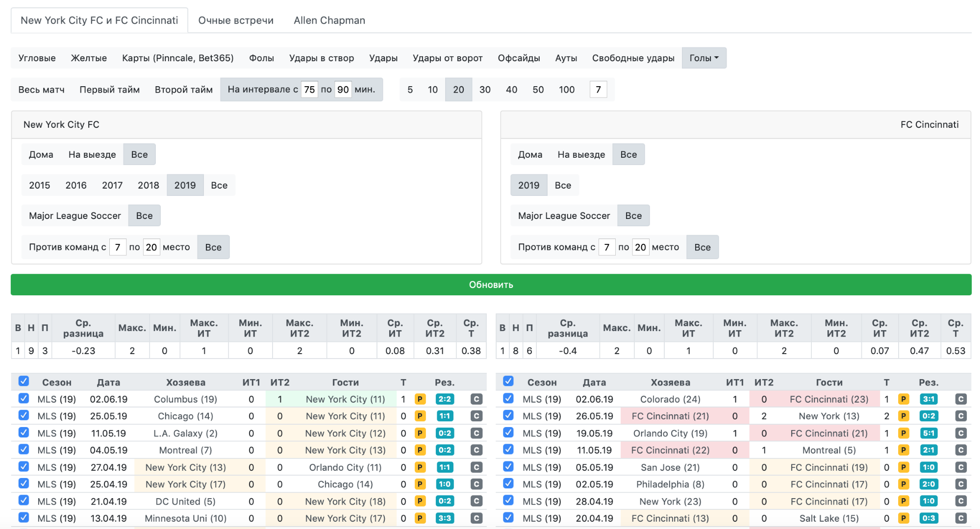The height and width of the screenshot is (529, 980).
Task: Set match count to 50
Action: tap(538, 90)
